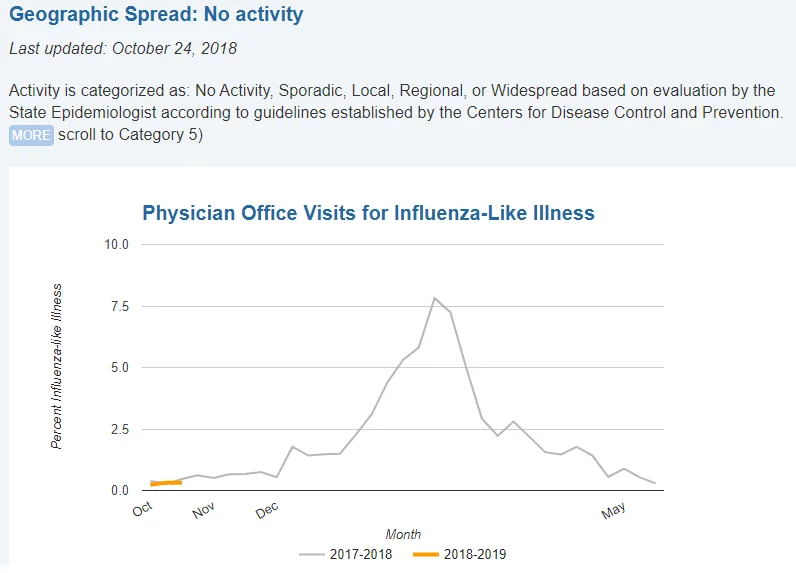796x573 pixels.
Task: Click the 2.5 y-axis tick label
Action: [x=120, y=429]
